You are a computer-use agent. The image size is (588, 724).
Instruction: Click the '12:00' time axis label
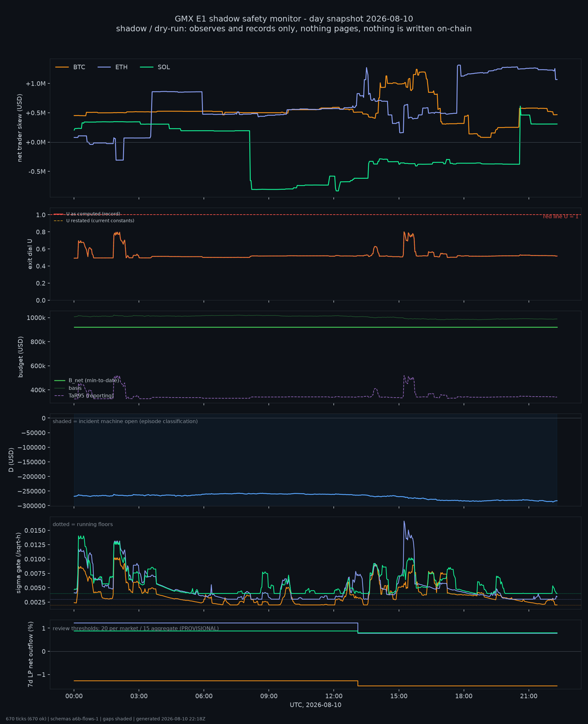pyautogui.click(x=334, y=696)
